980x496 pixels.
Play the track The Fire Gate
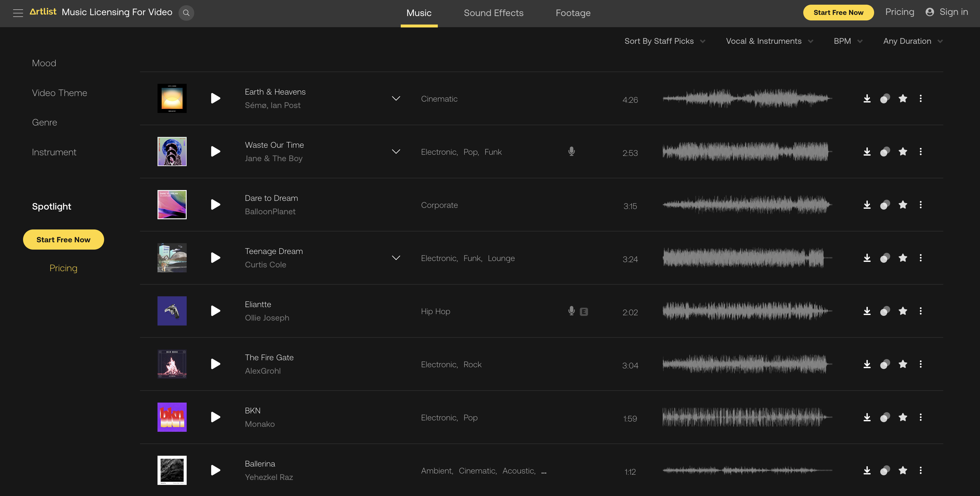(x=215, y=364)
